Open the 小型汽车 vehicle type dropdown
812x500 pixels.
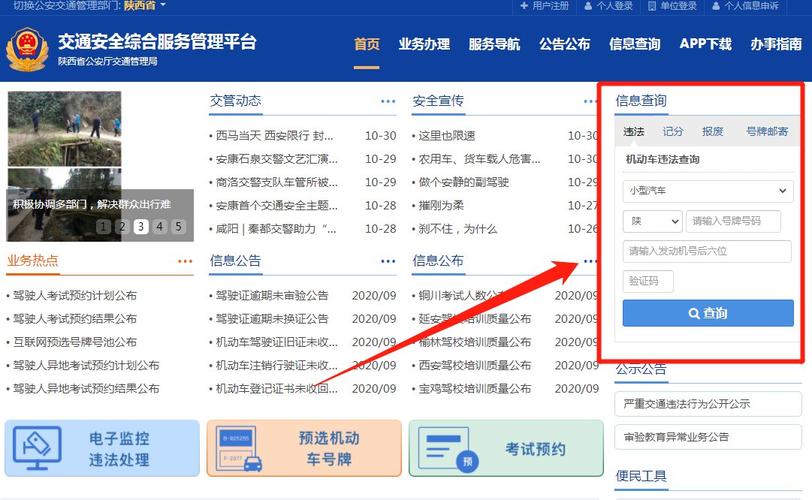pyautogui.click(x=708, y=191)
